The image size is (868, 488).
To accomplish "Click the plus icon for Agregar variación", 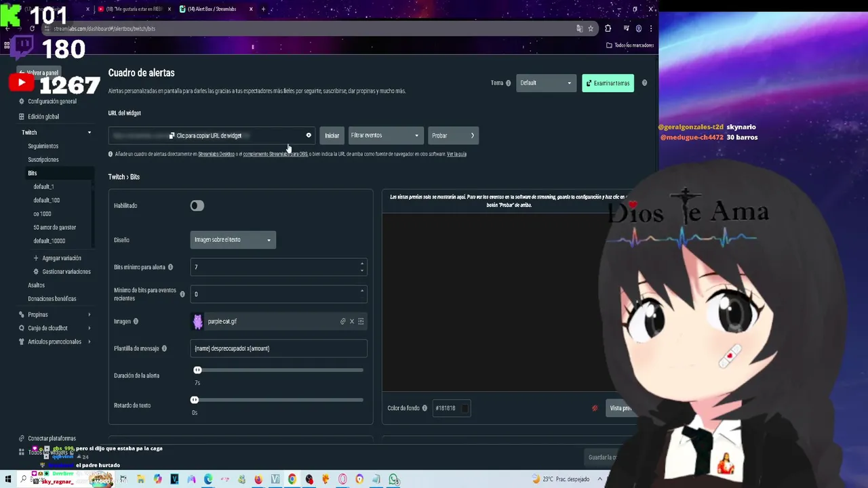I will coord(36,258).
